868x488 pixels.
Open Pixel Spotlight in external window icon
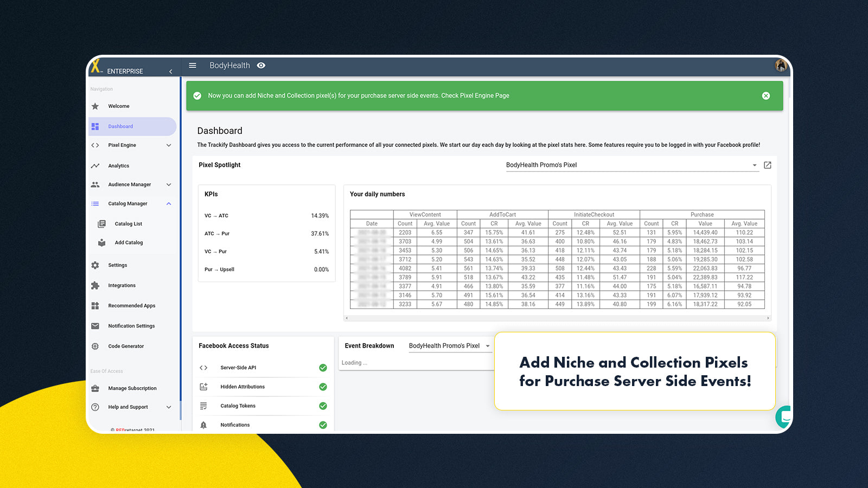tap(767, 165)
